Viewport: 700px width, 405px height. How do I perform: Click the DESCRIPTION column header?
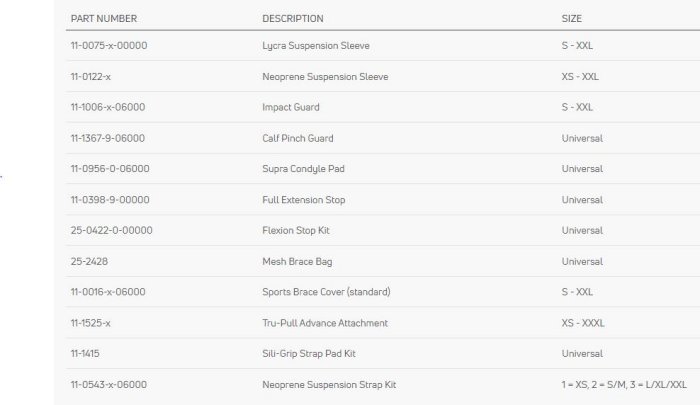(292, 19)
